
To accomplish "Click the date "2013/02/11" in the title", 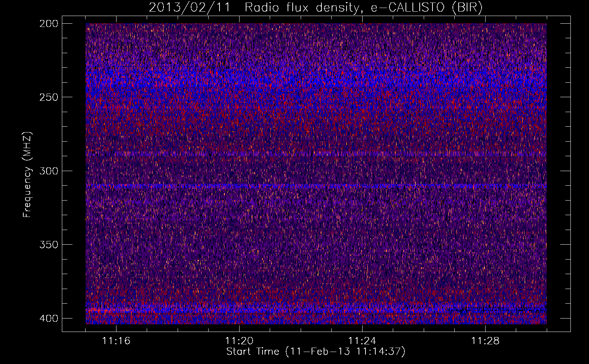I will (190, 8).
